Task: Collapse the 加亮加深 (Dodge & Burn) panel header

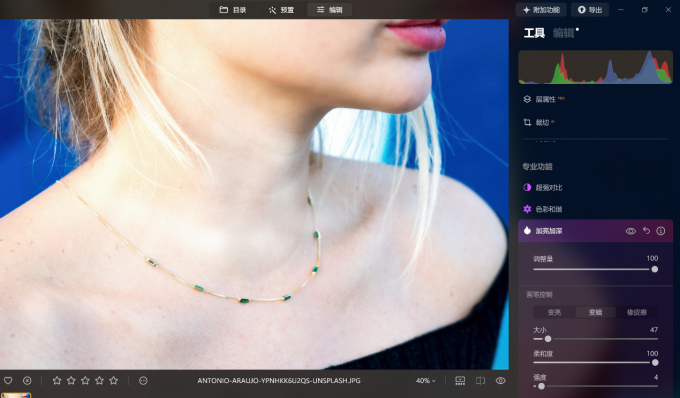Action: point(549,231)
